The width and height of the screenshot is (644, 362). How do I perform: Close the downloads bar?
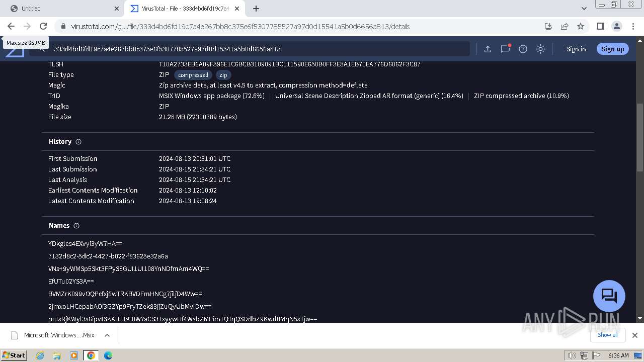(635, 335)
